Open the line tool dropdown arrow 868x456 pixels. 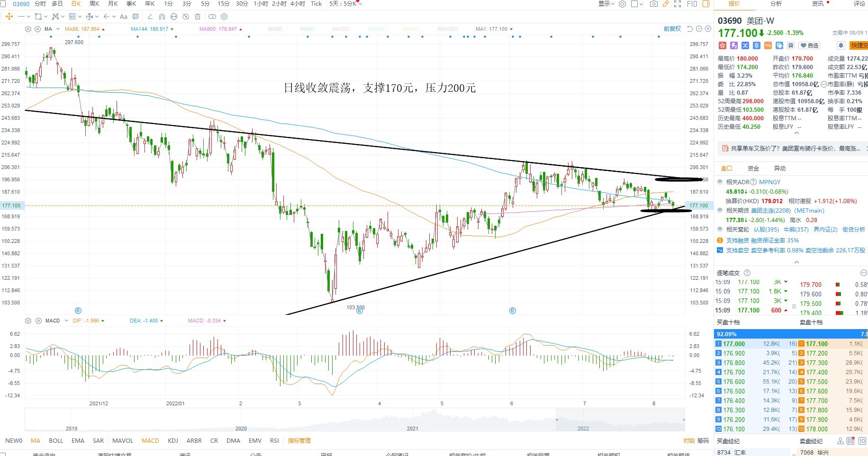pyautogui.click(x=28, y=17)
